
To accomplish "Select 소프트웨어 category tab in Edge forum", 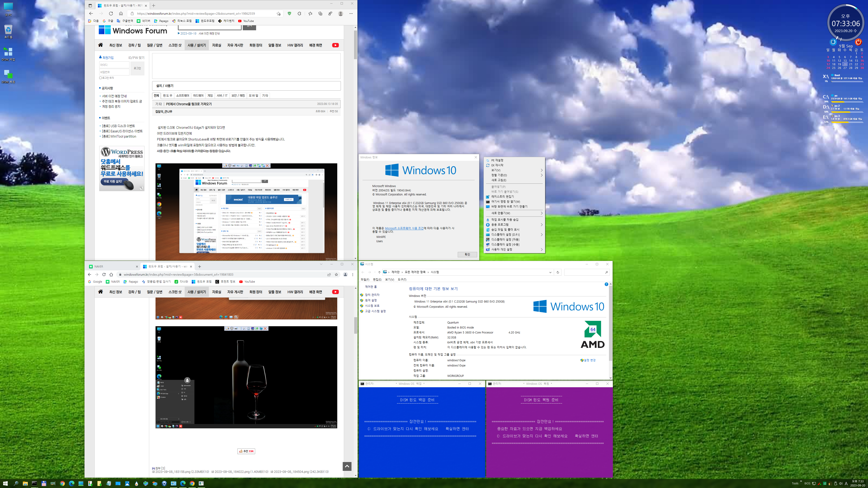I will [x=182, y=96].
